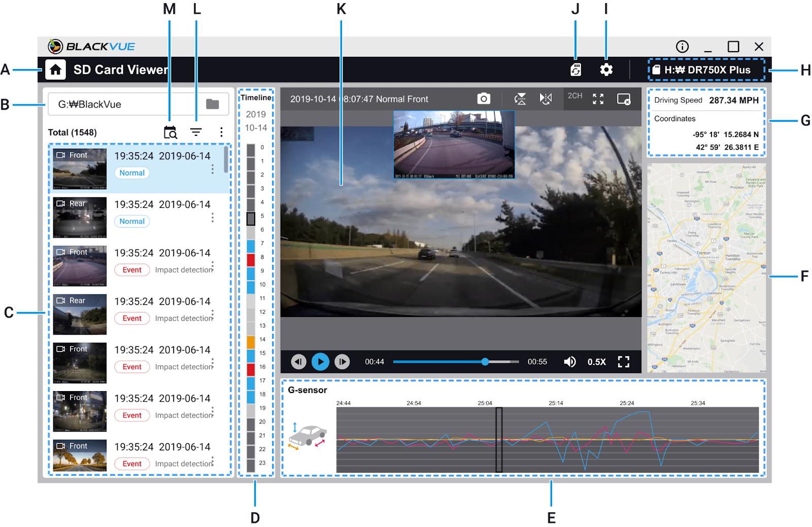This screenshot has height=527, width=812.
Task: Go to the Home screen icon
Action: click(55, 69)
